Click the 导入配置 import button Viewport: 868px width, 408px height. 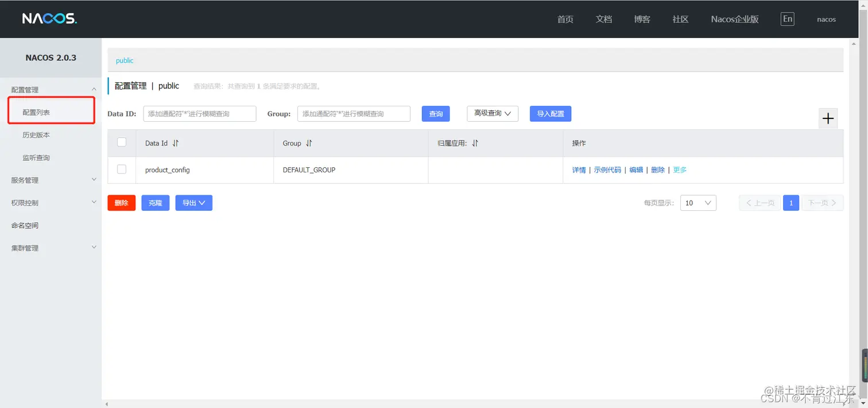tap(549, 113)
